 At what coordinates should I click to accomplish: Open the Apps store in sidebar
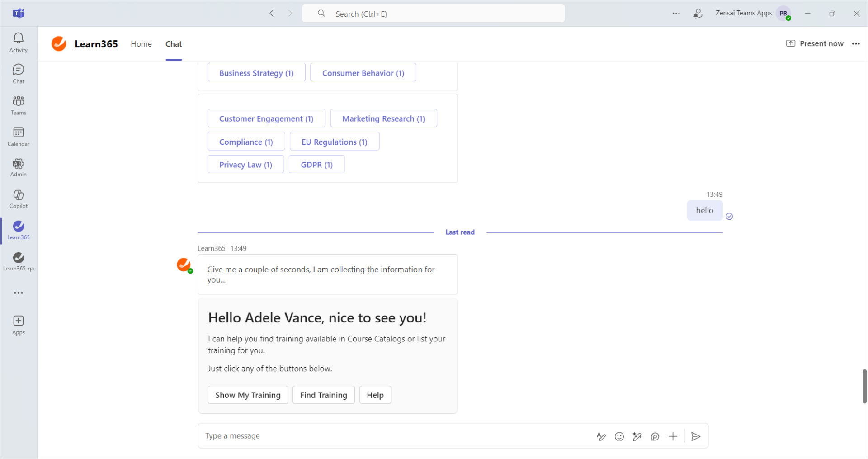coord(19,325)
